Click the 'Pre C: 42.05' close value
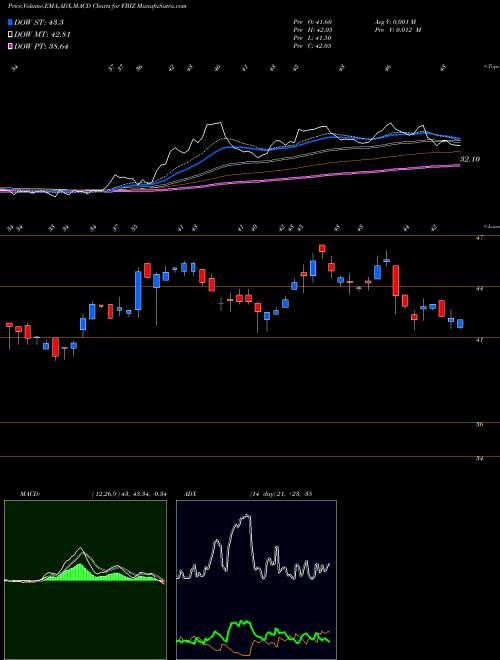The height and width of the screenshot is (660, 500). (x=313, y=45)
